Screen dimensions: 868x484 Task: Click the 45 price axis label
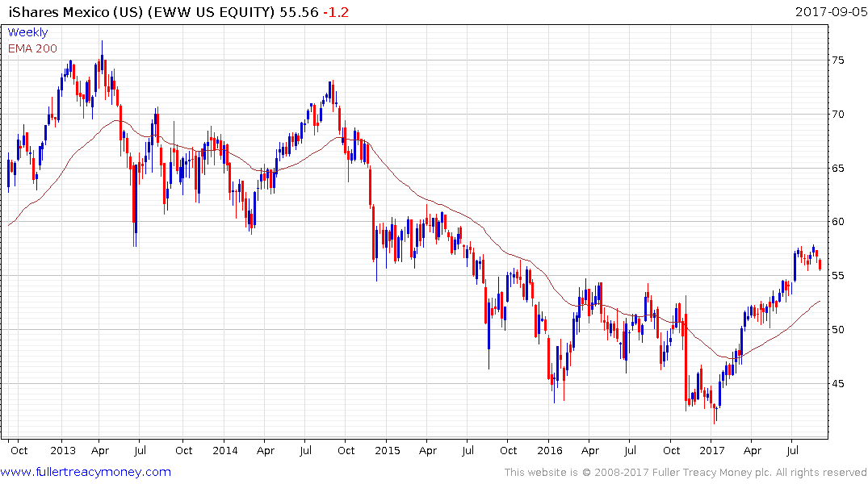pyautogui.click(x=838, y=383)
